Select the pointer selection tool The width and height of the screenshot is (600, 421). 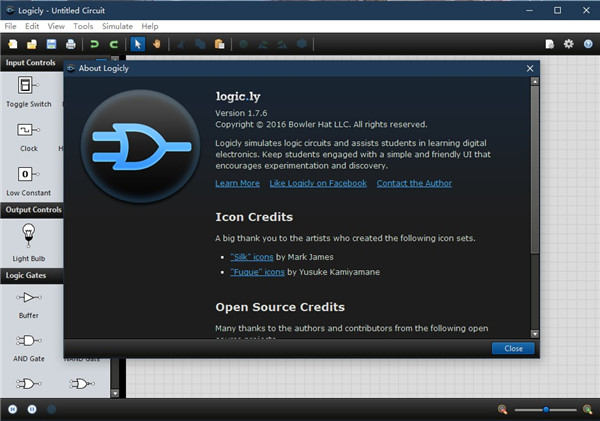click(x=137, y=44)
